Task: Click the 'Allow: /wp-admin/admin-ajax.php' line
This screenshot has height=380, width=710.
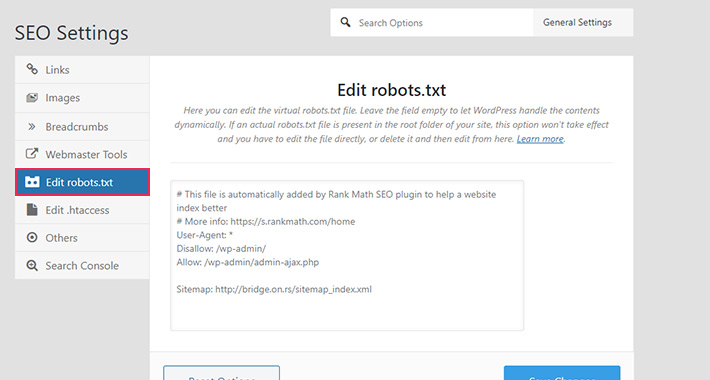Action: (x=248, y=262)
